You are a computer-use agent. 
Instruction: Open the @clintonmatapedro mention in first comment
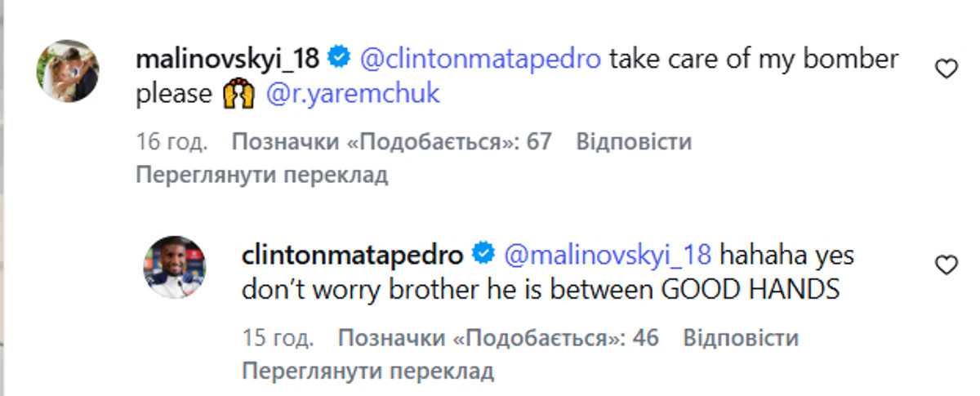pos(479,59)
